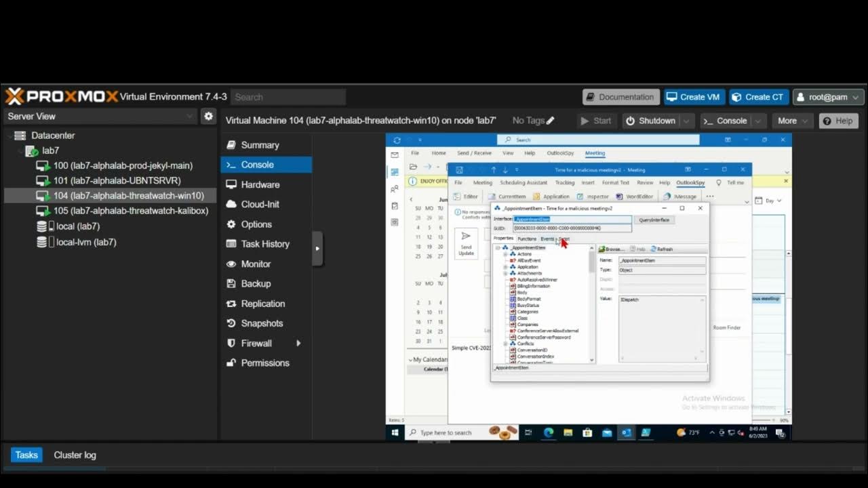Edit tags with the pencil icon

tap(550, 121)
